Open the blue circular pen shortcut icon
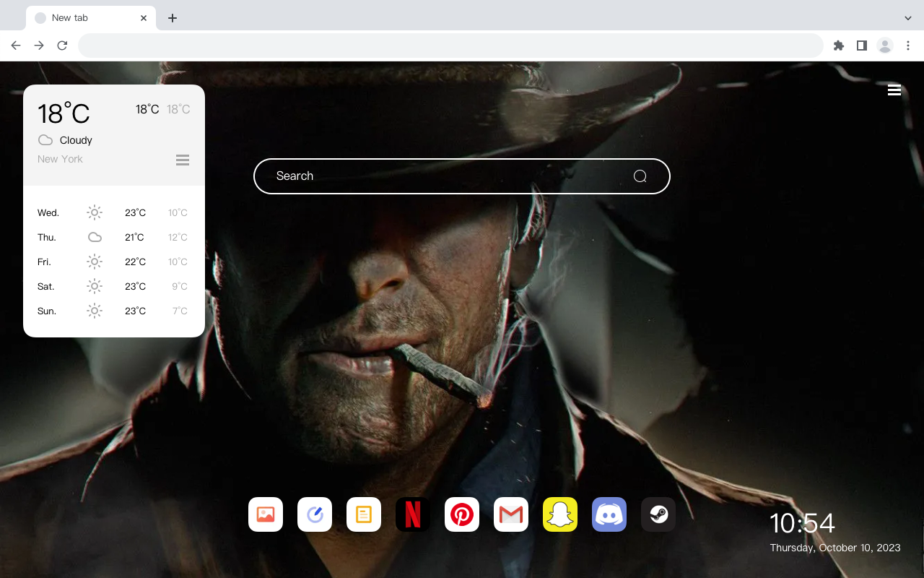Viewport: 924px width, 578px height. click(x=315, y=514)
